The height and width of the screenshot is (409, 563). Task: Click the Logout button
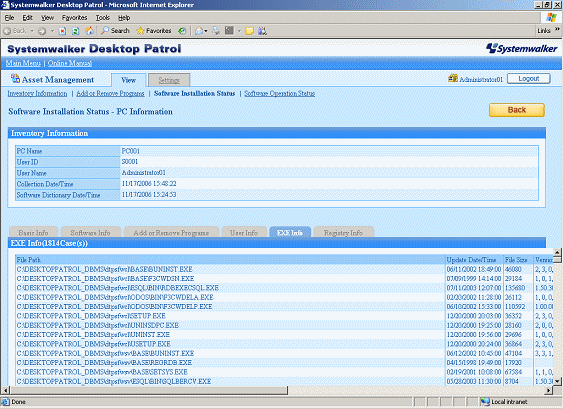529,79
